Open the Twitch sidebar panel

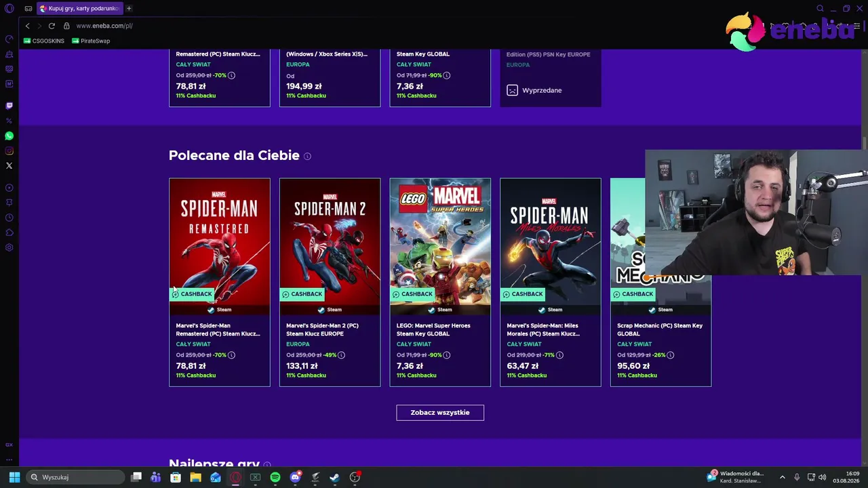click(9, 106)
